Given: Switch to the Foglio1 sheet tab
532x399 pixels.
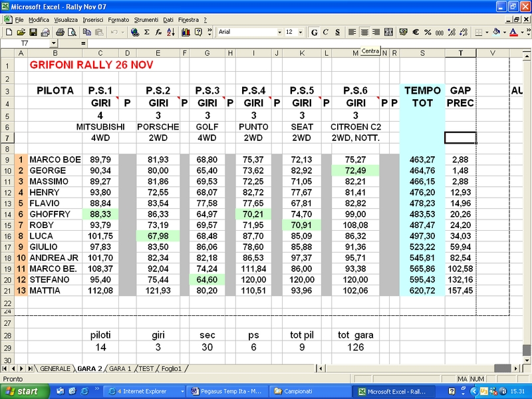Looking at the screenshot, I should coord(172,368).
